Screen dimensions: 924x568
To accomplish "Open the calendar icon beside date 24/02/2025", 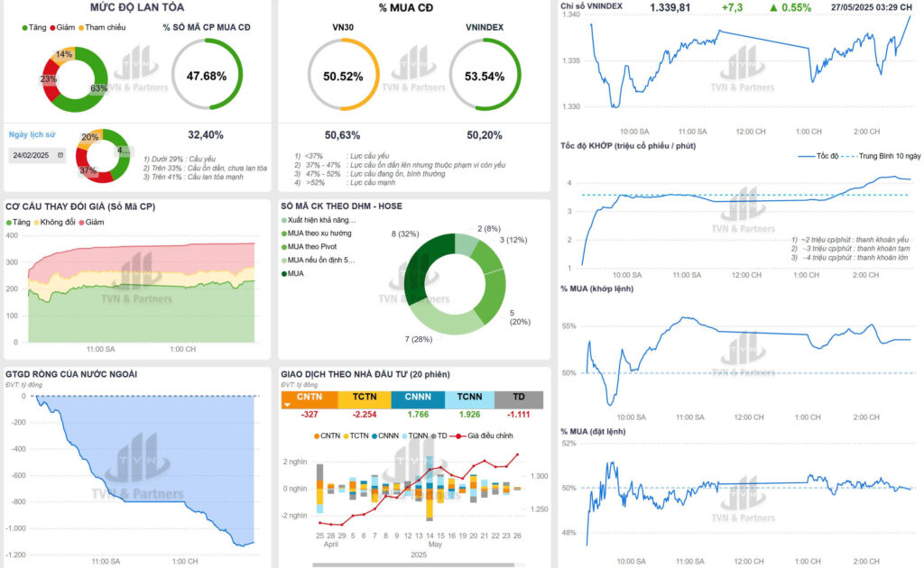I will click(x=60, y=155).
